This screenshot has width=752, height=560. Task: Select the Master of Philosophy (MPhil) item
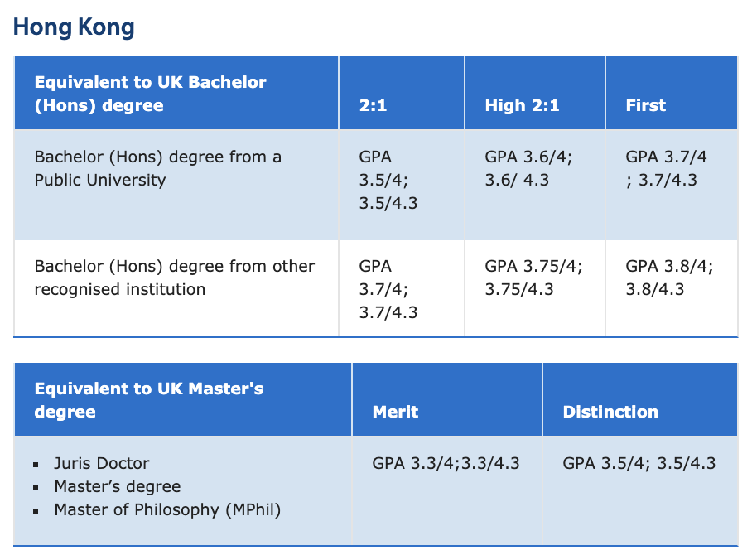[167, 509]
